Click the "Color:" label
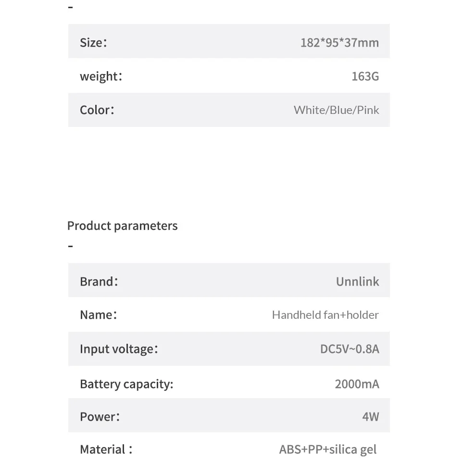The height and width of the screenshot is (476, 476). (97, 110)
